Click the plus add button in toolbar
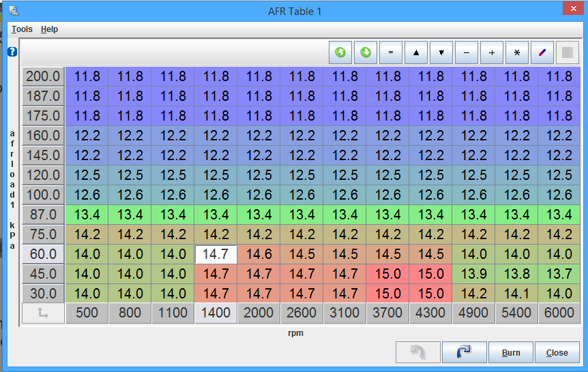The image size is (588, 372). [492, 52]
